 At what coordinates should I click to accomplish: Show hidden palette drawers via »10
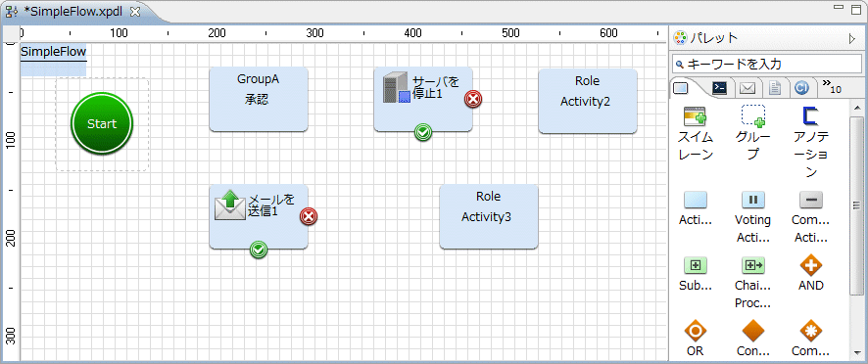click(x=832, y=87)
